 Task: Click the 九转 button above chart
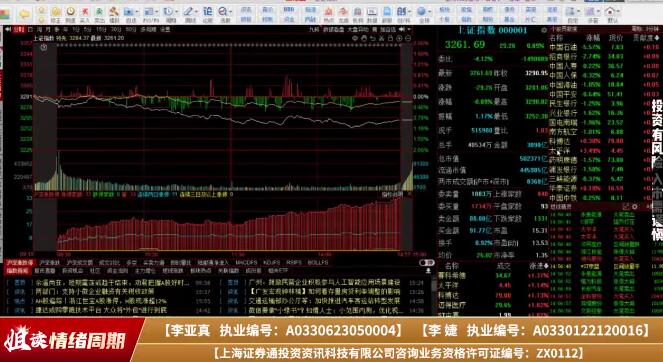[x=313, y=30]
